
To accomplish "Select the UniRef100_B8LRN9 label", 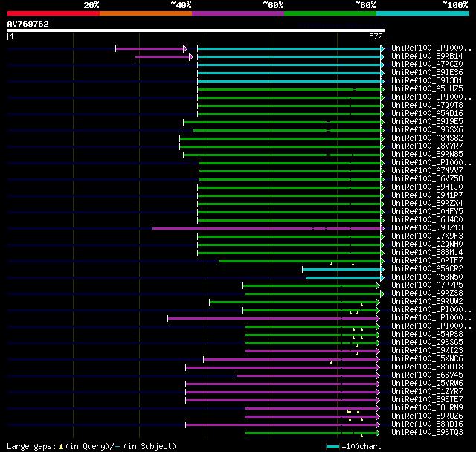I will (427, 408).
